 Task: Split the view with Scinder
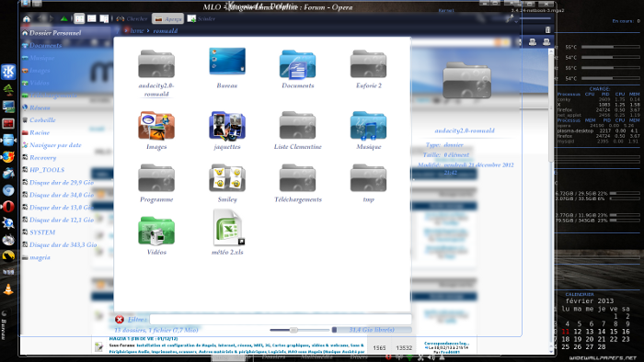click(x=201, y=19)
